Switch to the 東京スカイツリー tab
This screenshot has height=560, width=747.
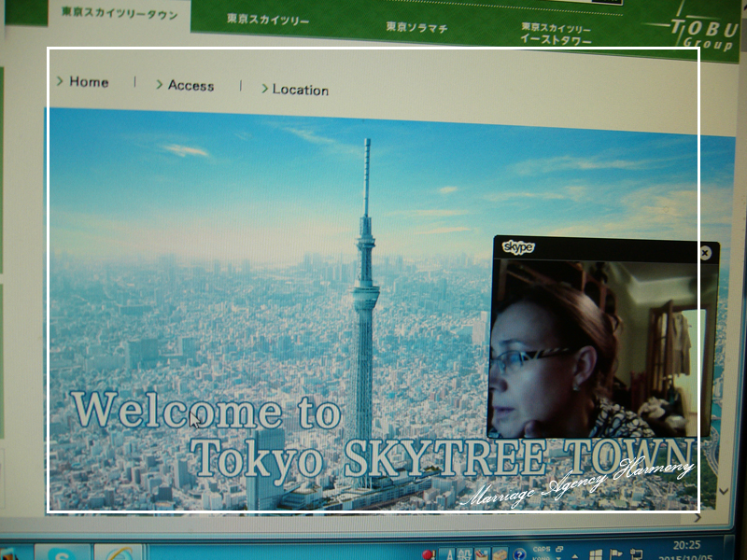point(268,20)
